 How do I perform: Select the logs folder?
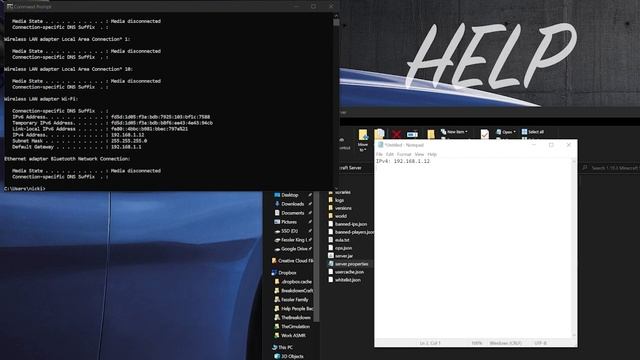[x=339, y=200]
